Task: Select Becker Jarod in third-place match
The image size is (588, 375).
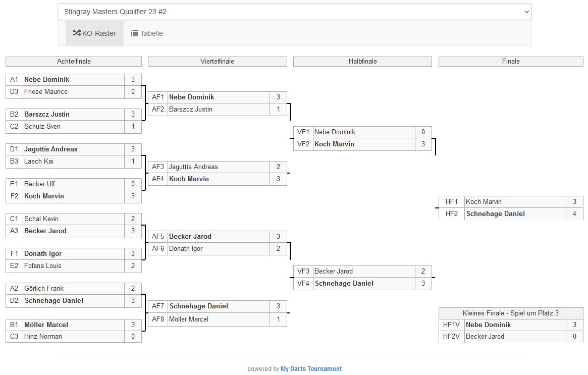Action: tap(485, 337)
